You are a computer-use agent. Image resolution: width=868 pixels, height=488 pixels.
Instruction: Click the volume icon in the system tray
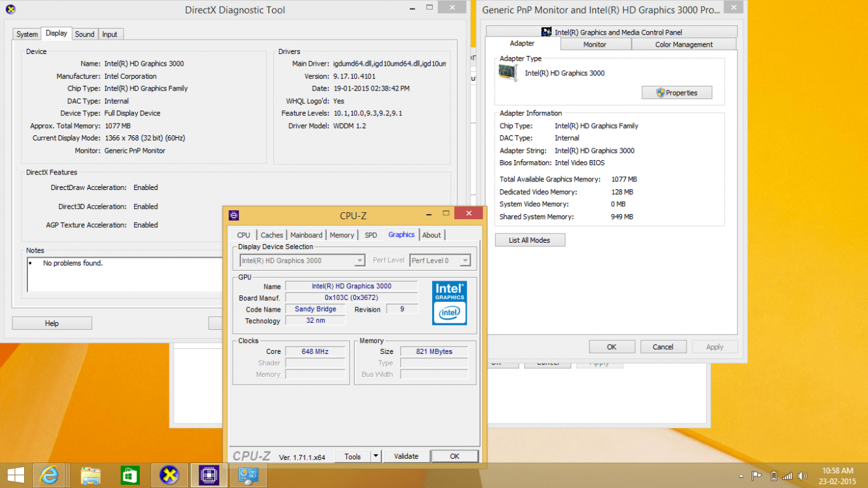tap(802, 476)
